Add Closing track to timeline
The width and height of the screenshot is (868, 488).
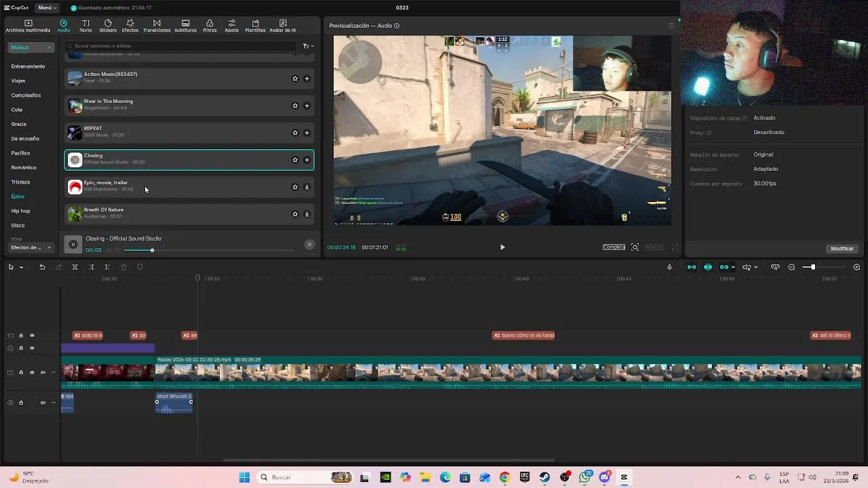307,160
